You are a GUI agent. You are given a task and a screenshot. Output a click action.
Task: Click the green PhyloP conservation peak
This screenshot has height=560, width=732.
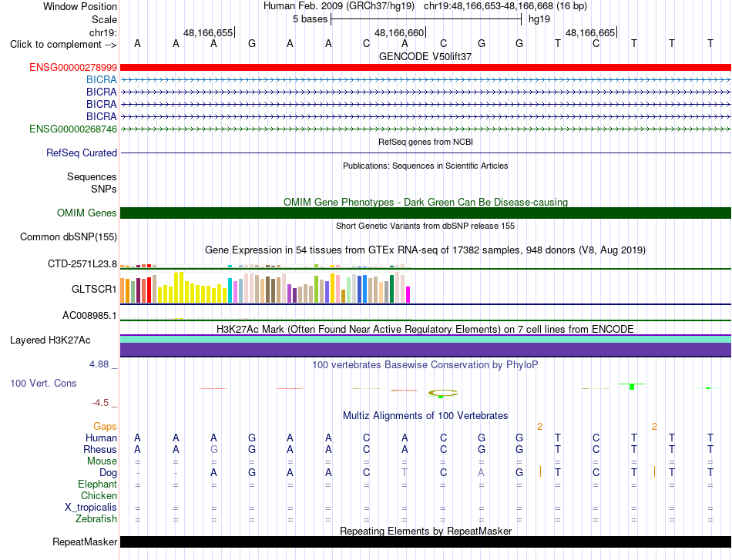[x=632, y=387]
